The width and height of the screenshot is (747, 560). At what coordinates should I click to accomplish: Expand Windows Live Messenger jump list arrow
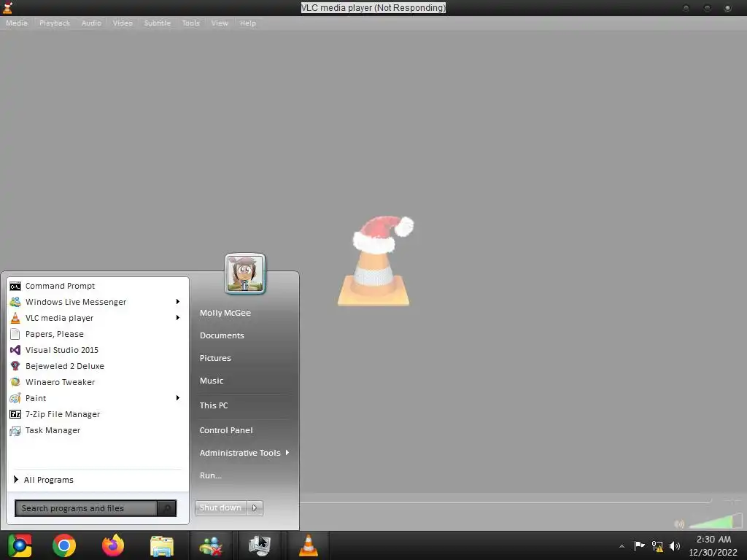178,301
